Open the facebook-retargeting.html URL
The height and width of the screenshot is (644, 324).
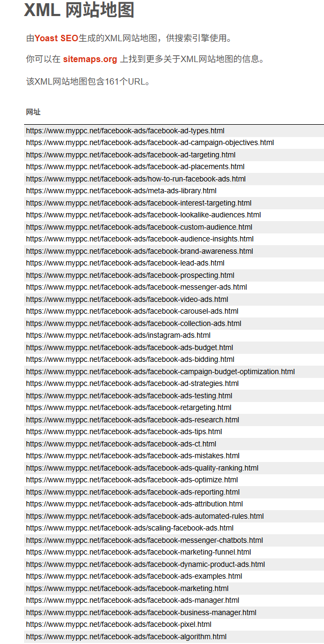[129, 407]
